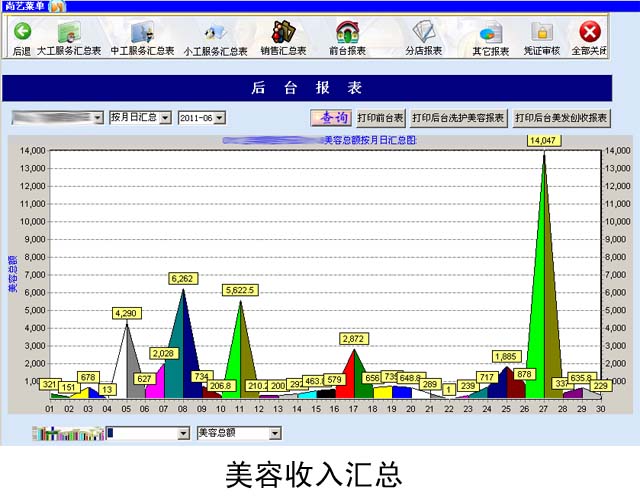The height and width of the screenshot is (500, 640).
Task: Open the chart color style dropdown
Action: 183,433
